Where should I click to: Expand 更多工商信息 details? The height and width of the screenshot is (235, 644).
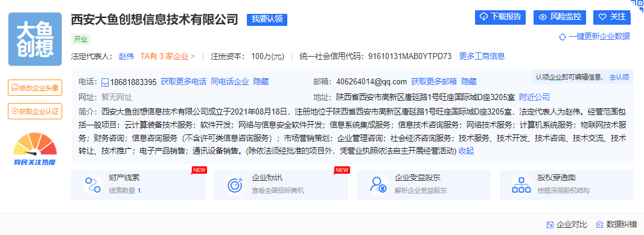coord(482,56)
